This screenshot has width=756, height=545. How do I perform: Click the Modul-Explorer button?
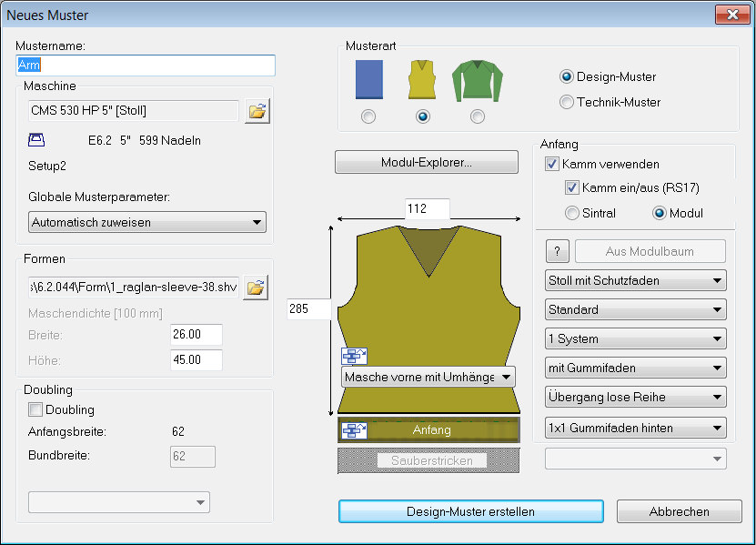[425, 163]
